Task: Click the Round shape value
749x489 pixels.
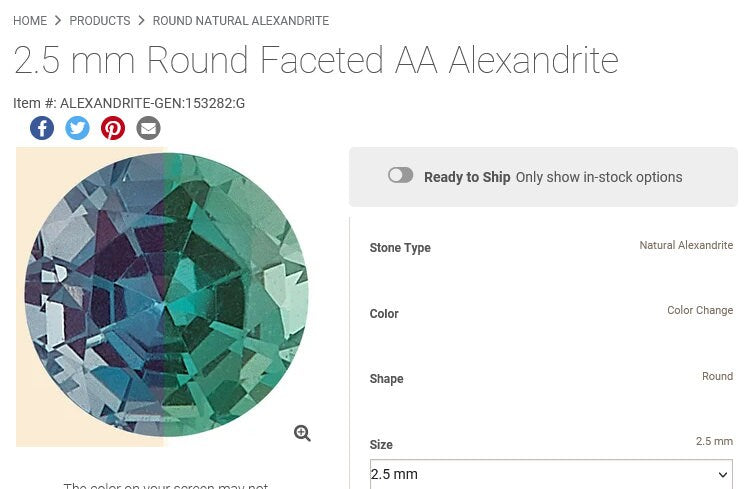Action: coord(717,376)
